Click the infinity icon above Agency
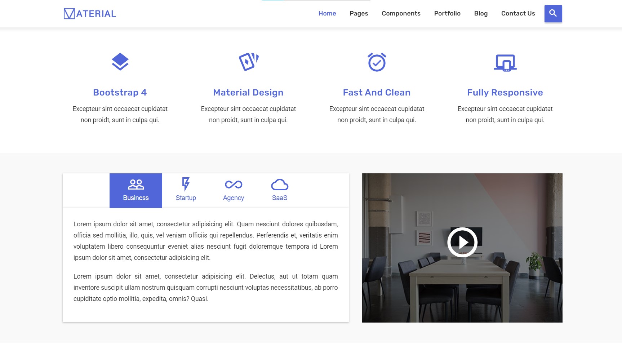 pyautogui.click(x=234, y=184)
